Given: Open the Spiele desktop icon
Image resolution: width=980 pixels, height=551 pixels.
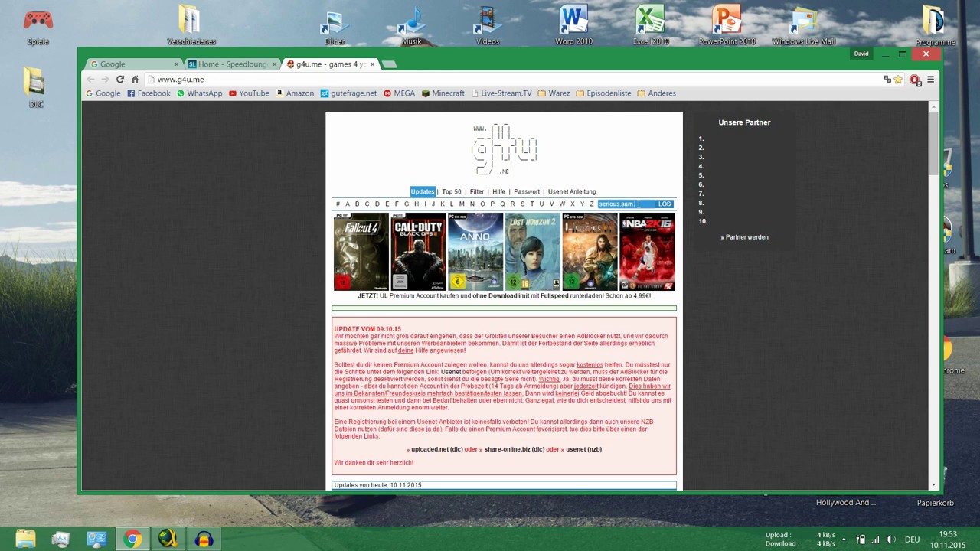Looking at the screenshot, I should [38, 26].
